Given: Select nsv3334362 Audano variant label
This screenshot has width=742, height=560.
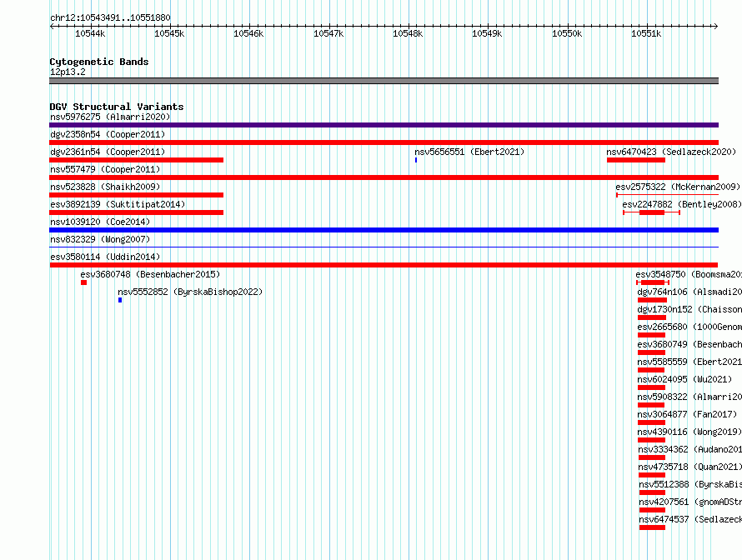Looking at the screenshot, I should pyautogui.click(x=690, y=449).
